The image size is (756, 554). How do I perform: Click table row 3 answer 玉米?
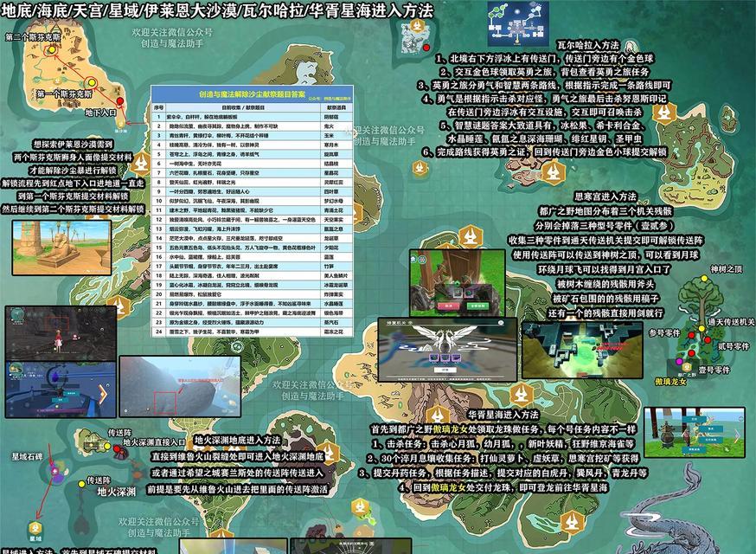point(328,136)
